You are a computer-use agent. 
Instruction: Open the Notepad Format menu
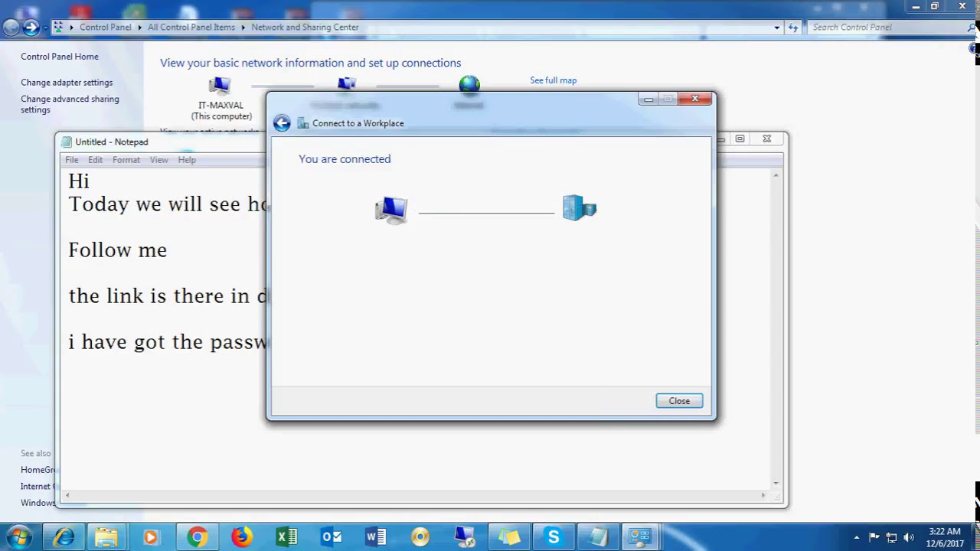click(126, 160)
